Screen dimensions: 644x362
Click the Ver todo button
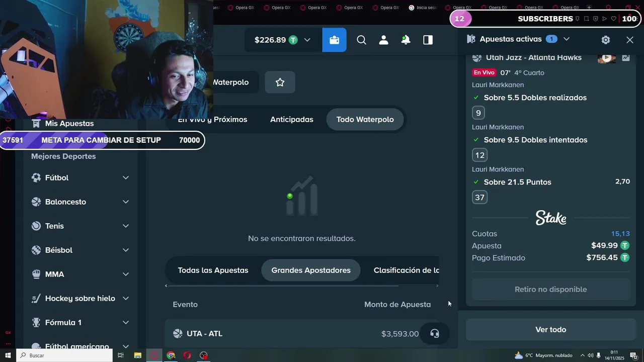click(551, 329)
